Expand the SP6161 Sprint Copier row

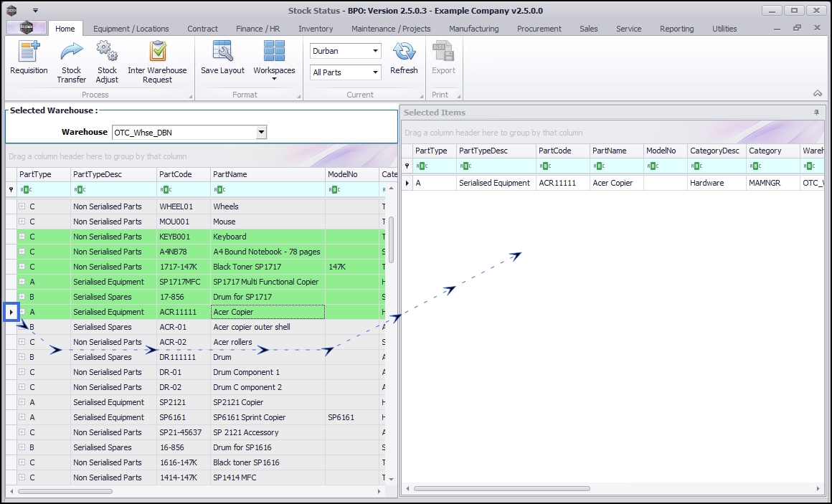(22, 417)
